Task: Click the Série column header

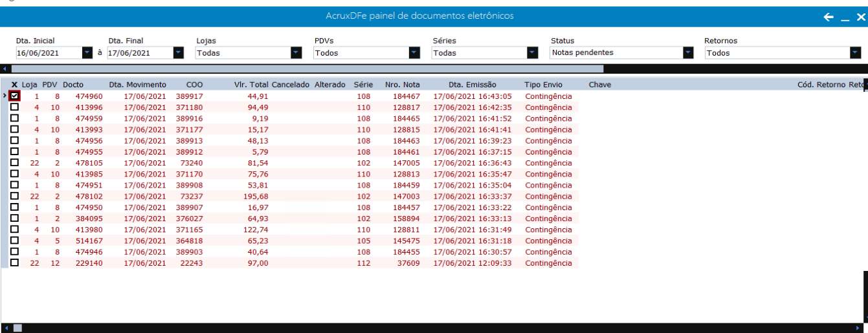Action: tap(363, 85)
